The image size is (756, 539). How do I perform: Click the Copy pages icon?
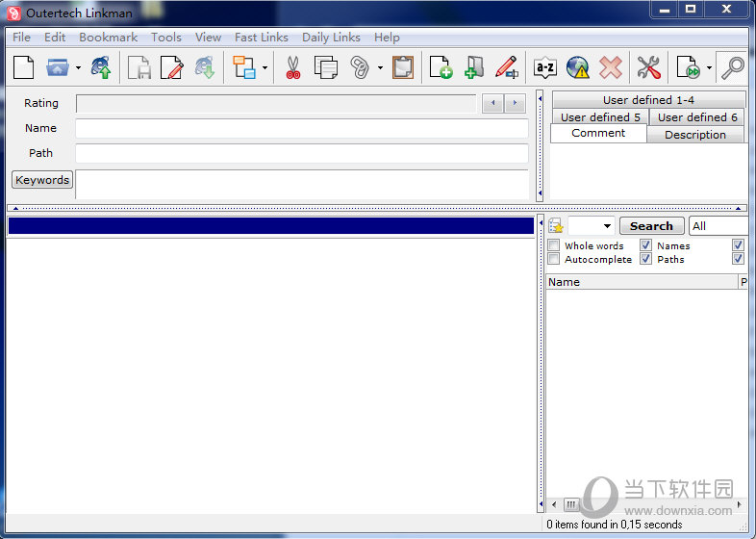(x=326, y=67)
